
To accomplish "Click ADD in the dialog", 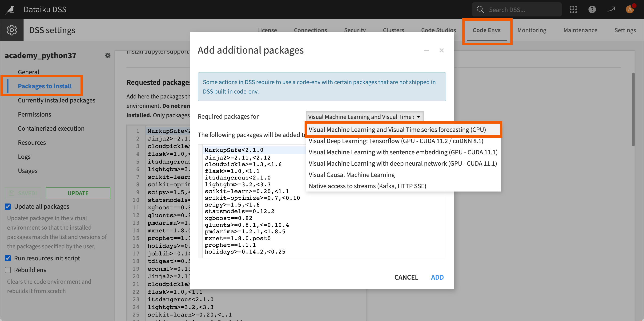I will point(437,277).
